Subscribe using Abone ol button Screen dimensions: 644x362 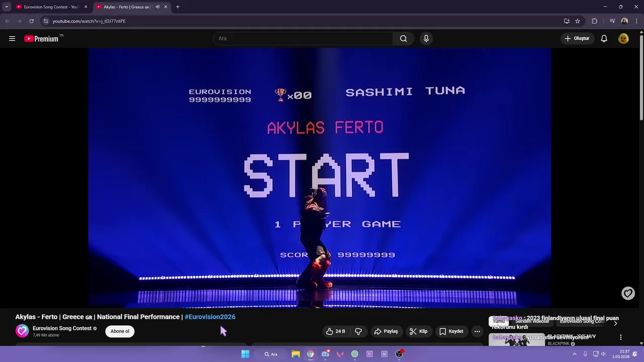tap(120, 331)
